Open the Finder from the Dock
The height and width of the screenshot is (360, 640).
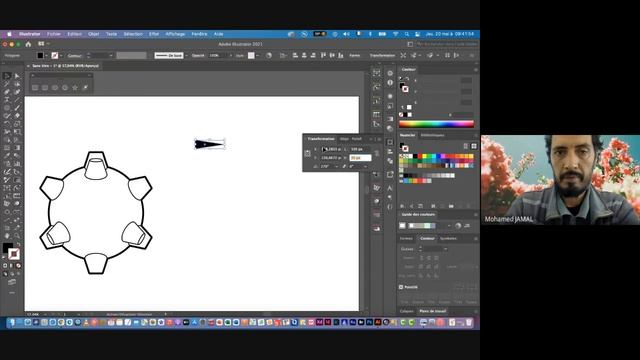(x=12, y=322)
